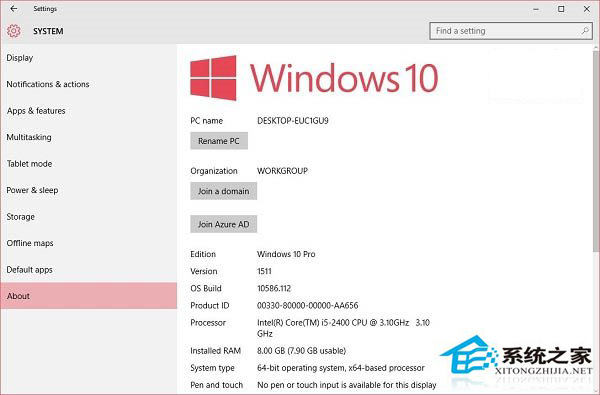Click Product ID 00330-80000-00000-AA656
600x395 pixels.
coord(308,305)
